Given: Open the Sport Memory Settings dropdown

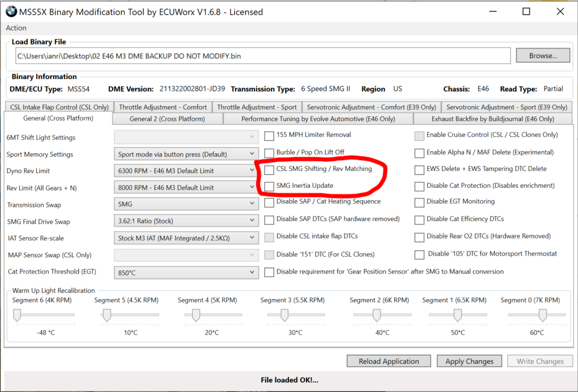Looking at the screenshot, I should (x=186, y=154).
